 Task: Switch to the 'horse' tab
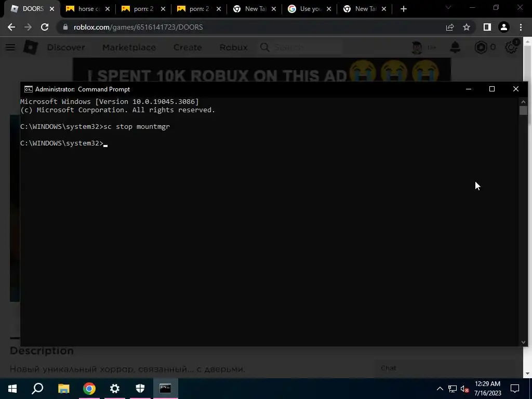[x=87, y=9]
